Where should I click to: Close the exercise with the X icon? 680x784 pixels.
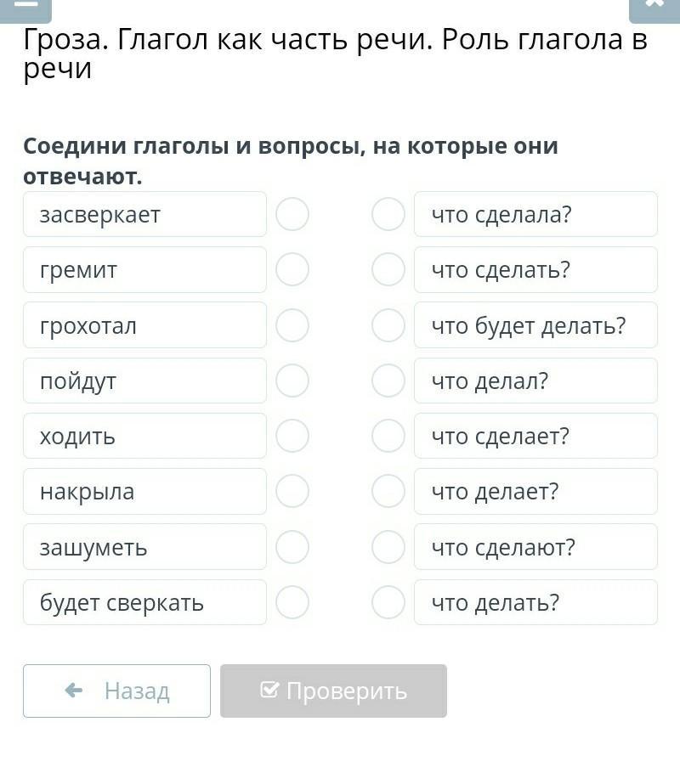coord(654,7)
